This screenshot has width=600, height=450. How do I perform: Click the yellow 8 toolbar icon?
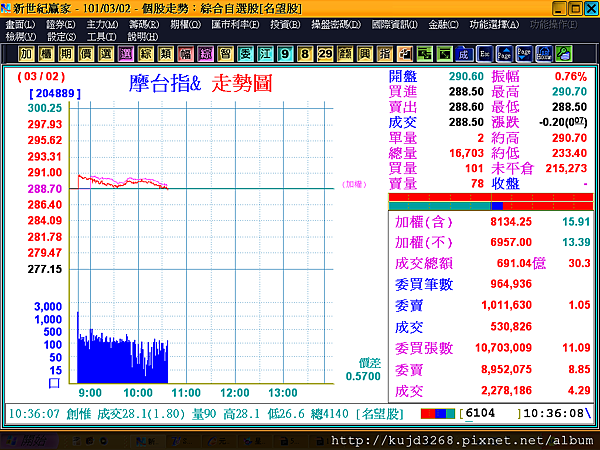(305, 54)
